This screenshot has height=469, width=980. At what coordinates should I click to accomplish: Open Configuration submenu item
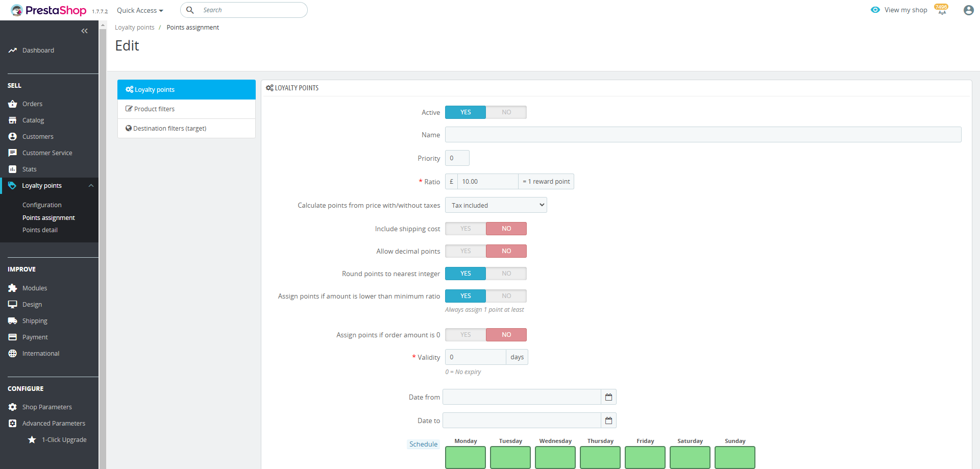[x=42, y=205]
